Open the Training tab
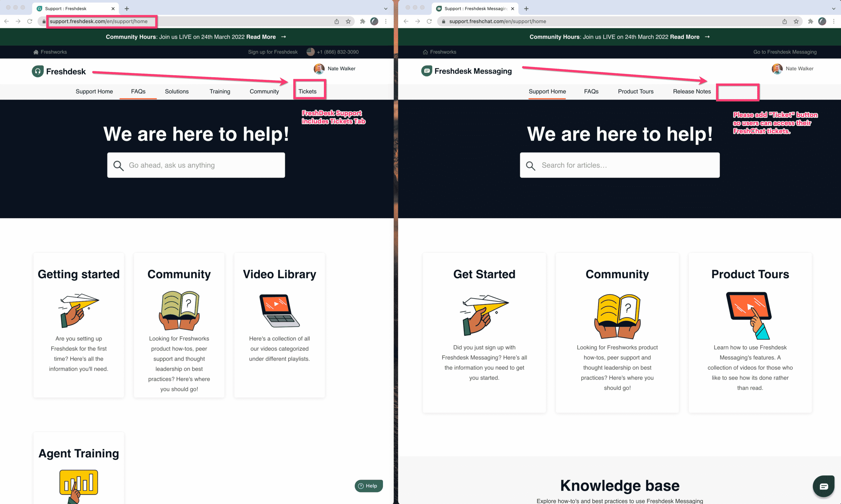Viewport: 841px width, 504px height. point(220,91)
